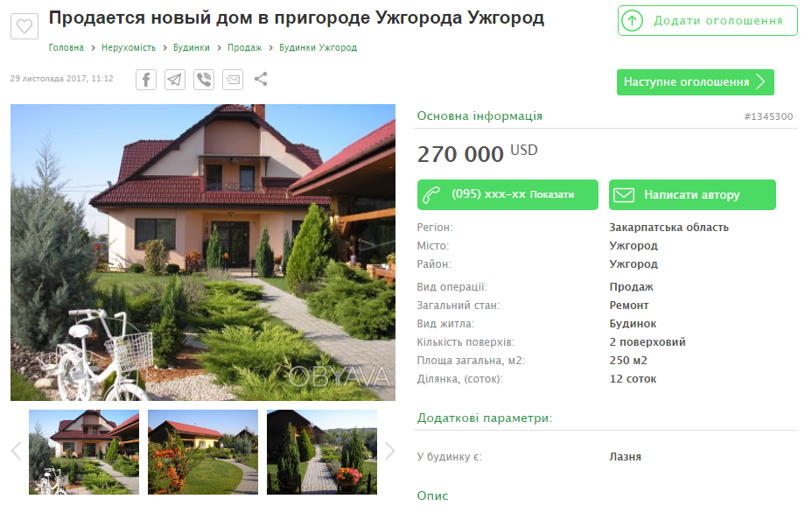Open the main house photo
The width and height of the screenshot is (812, 506).
pyautogui.click(x=203, y=252)
